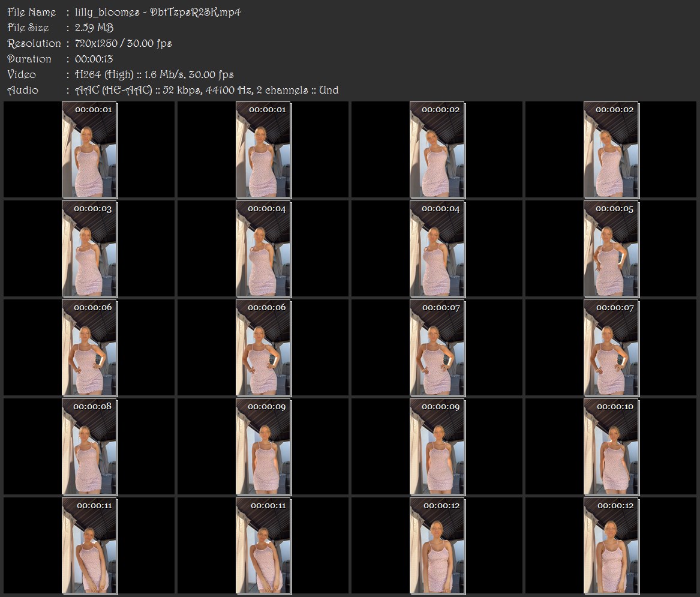Select the 'Video' label
The height and width of the screenshot is (597, 700).
(x=22, y=74)
